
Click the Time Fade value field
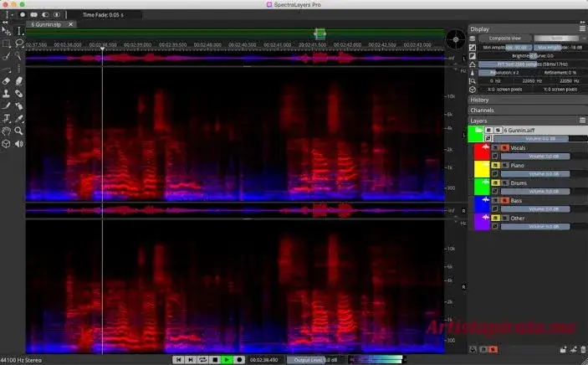[103, 15]
